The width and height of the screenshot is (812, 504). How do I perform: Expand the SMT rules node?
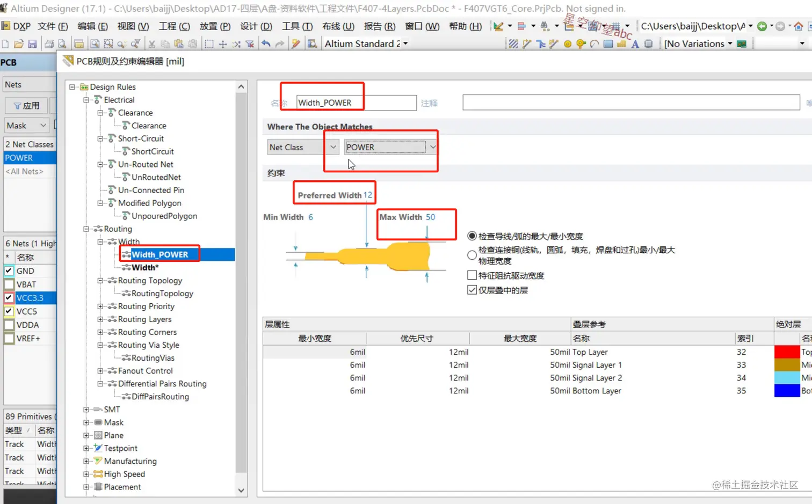[86, 410]
